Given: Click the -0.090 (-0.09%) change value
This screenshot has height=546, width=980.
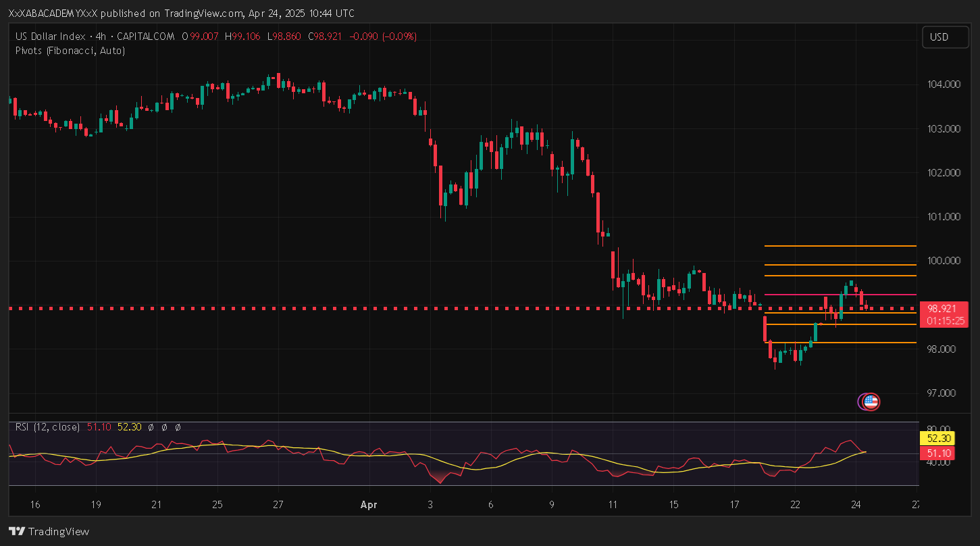Looking at the screenshot, I should click(383, 36).
